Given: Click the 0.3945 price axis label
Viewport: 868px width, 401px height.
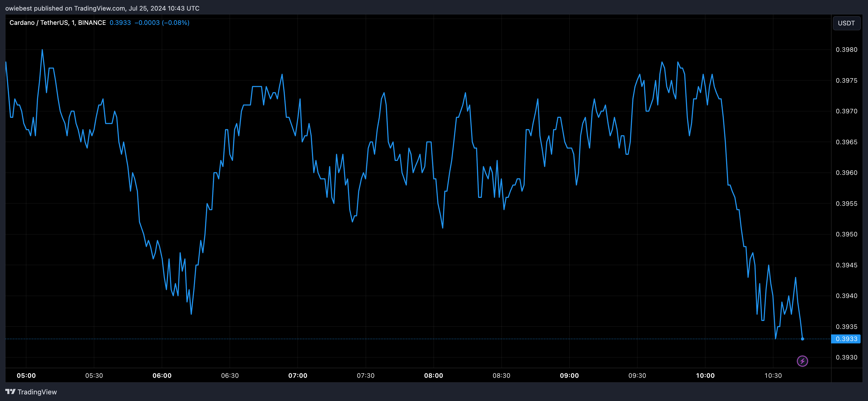Looking at the screenshot, I should (846, 265).
